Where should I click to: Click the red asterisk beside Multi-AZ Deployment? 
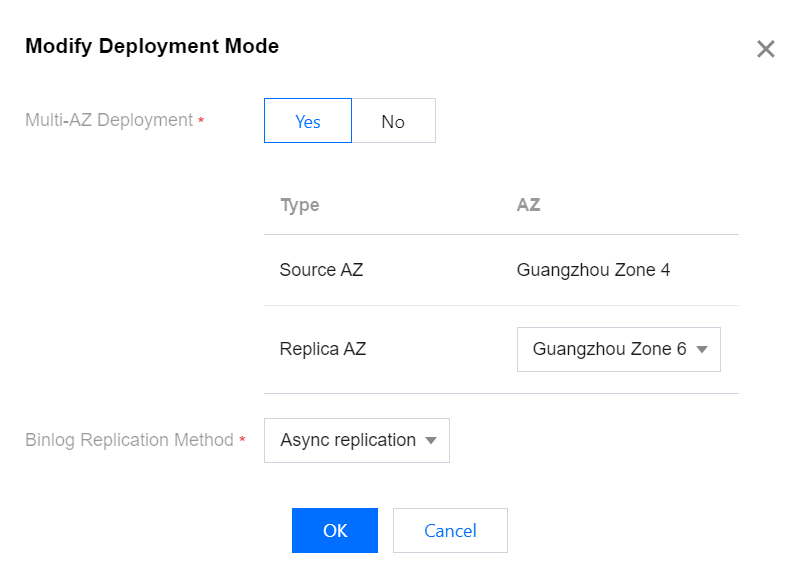click(x=201, y=121)
